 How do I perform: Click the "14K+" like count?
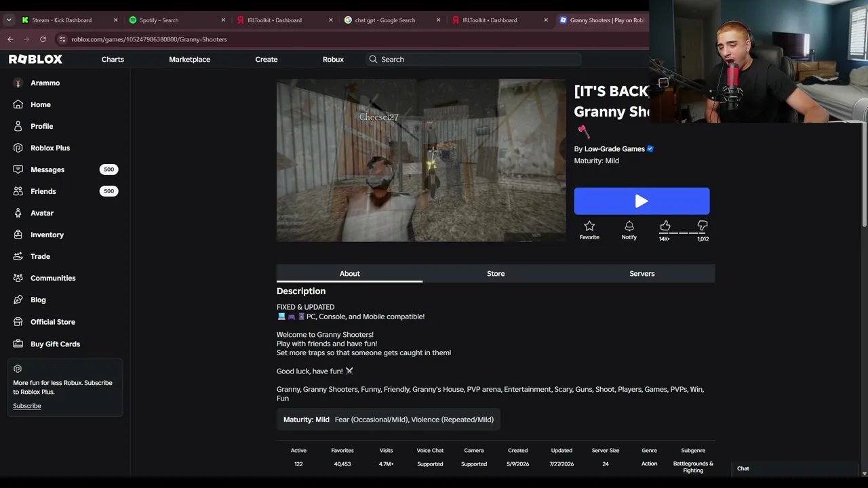[x=665, y=239]
